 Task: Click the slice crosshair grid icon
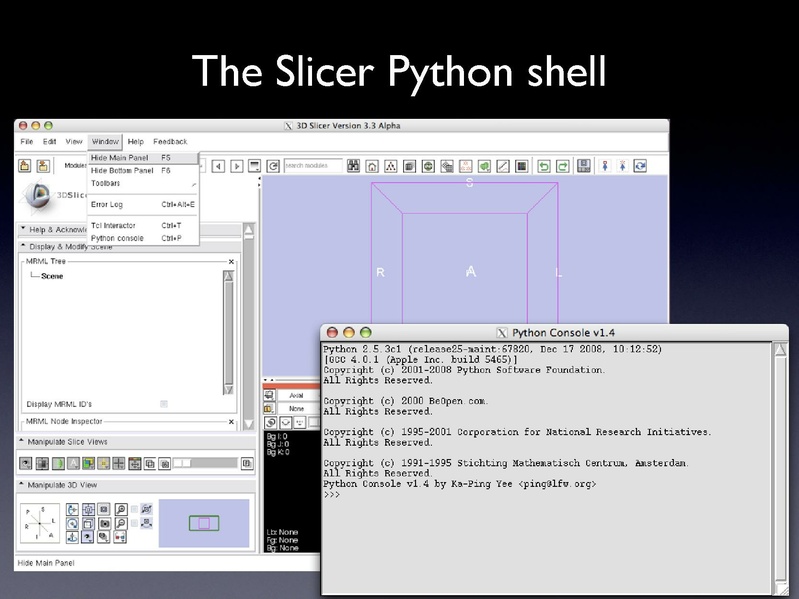(x=119, y=464)
